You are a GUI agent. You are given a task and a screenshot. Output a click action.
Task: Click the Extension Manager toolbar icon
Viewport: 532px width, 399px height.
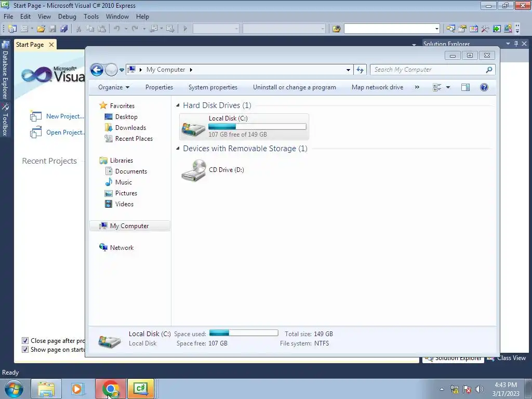pos(508,29)
